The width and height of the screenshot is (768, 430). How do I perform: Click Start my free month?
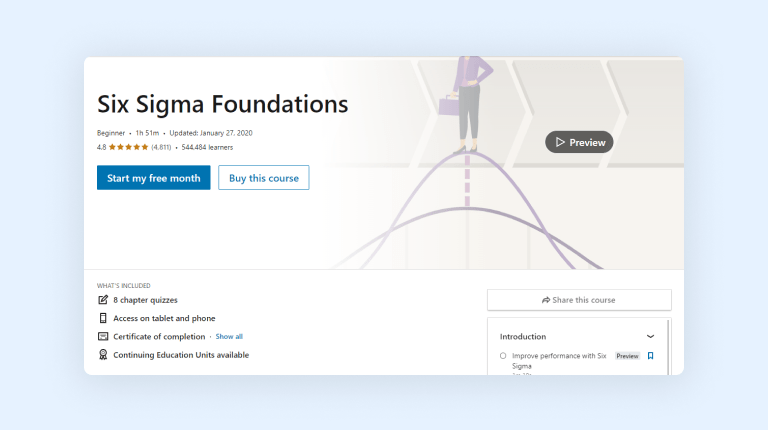tap(153, 178)
